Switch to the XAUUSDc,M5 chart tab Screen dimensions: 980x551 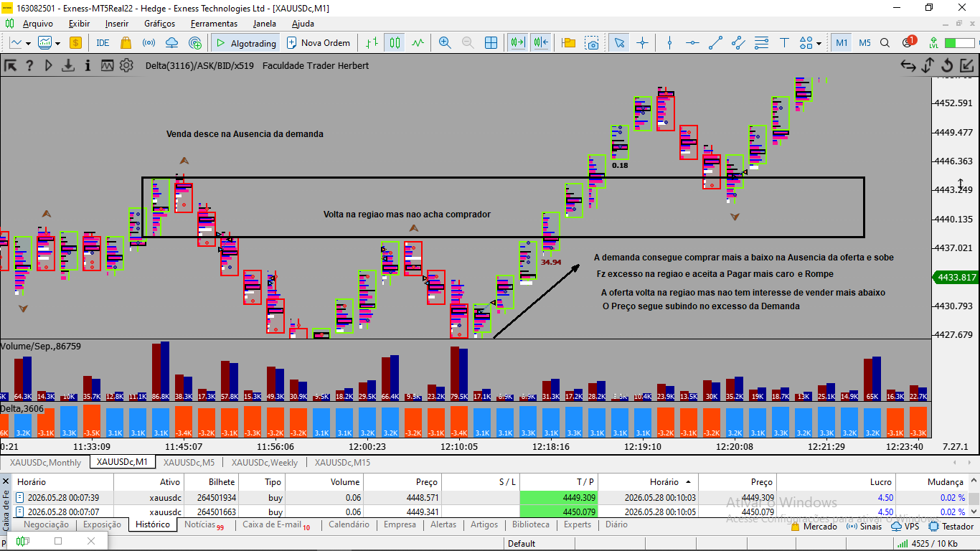point(189,463)
